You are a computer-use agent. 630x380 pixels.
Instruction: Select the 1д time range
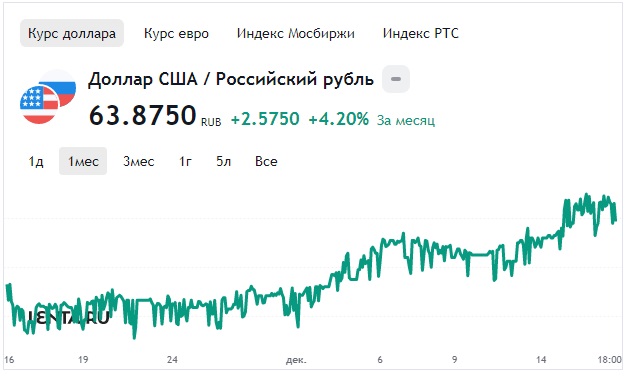pos(36,161)
